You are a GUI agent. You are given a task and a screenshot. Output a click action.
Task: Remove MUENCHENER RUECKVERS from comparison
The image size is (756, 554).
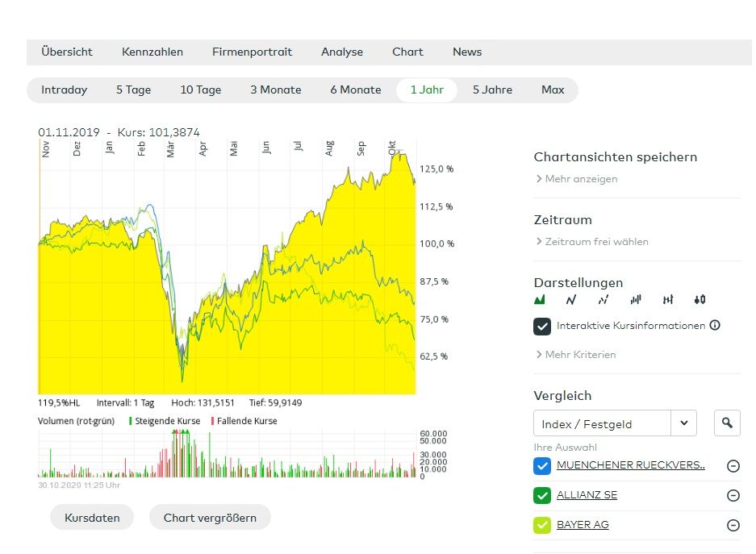click(733, 466)
